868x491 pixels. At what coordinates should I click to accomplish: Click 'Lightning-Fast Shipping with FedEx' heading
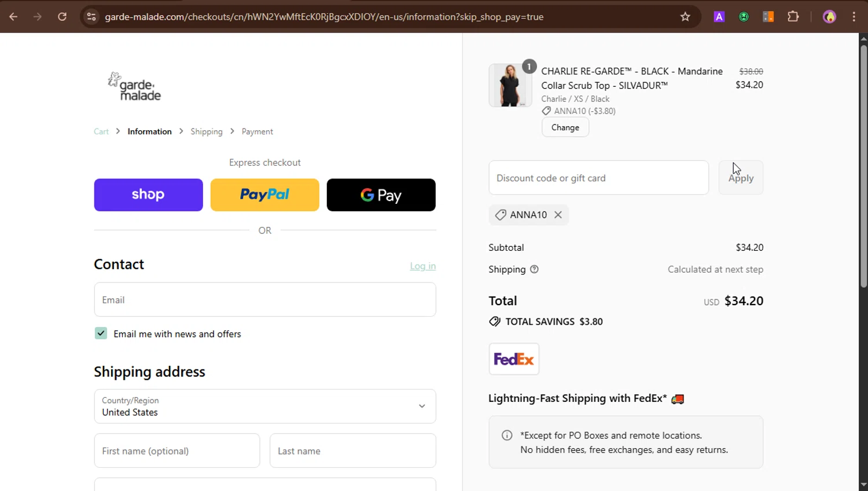(x=578, y=398)
